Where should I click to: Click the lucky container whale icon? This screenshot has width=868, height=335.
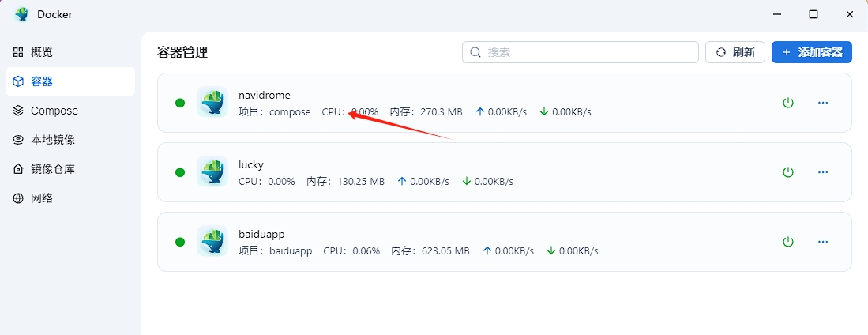[212, 171]
